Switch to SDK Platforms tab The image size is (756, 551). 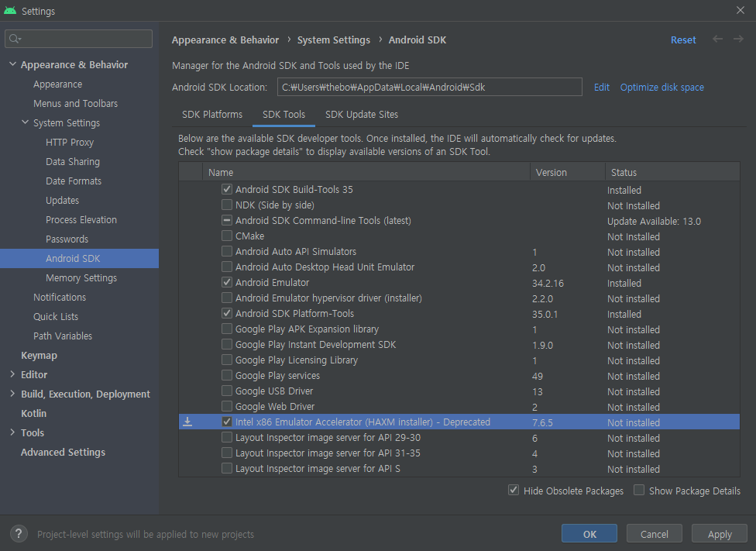click(x=212, y=115)
